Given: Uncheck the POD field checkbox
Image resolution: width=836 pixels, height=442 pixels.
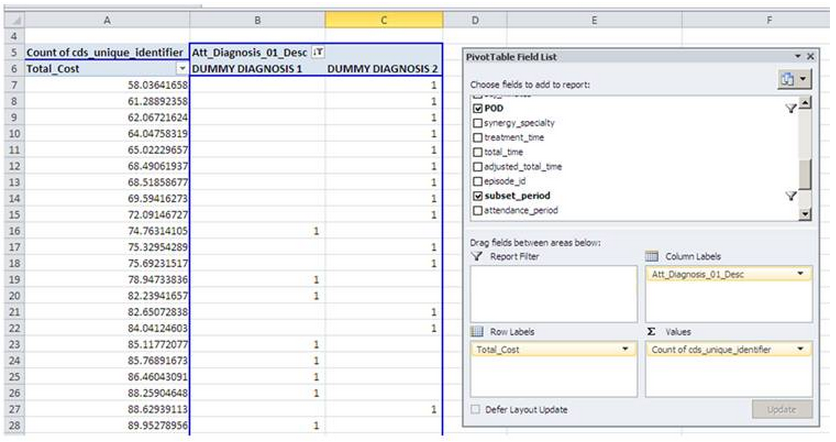Looking at the screenshot, I should 478,108.
